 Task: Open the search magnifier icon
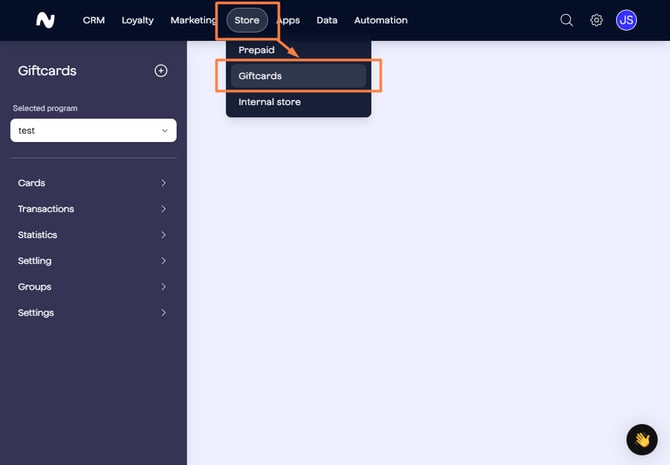[x=566, y=20]
